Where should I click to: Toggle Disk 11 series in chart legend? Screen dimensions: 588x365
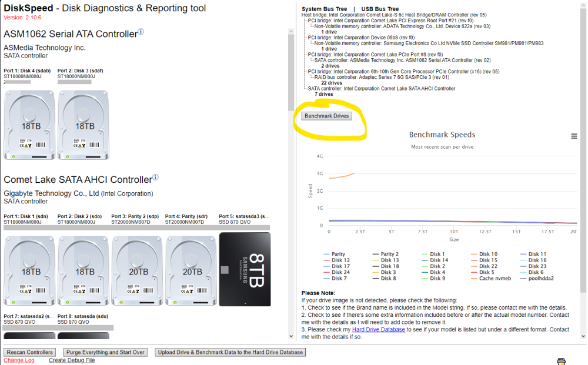[533, 254]
